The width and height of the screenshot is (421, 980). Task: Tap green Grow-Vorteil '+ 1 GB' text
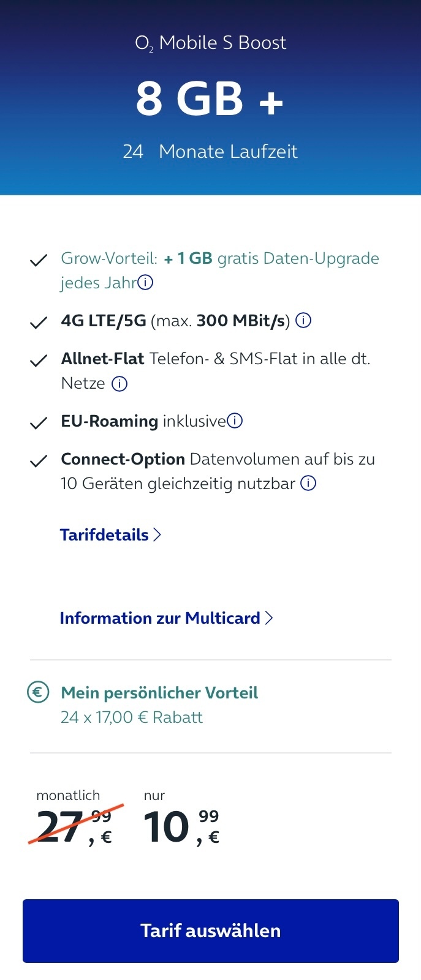click(x=188, y=258)
